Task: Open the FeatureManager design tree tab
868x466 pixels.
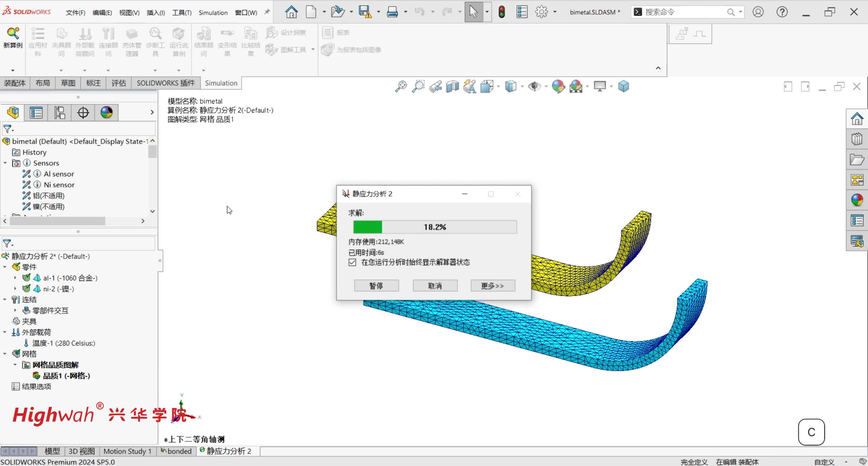Action: click(x=13, y=113)
